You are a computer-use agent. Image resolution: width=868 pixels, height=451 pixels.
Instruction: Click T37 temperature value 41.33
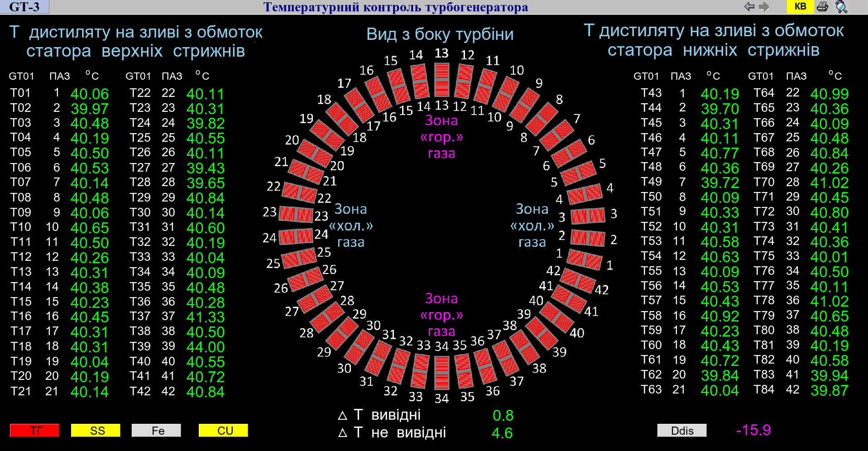(x=205, y=317)
